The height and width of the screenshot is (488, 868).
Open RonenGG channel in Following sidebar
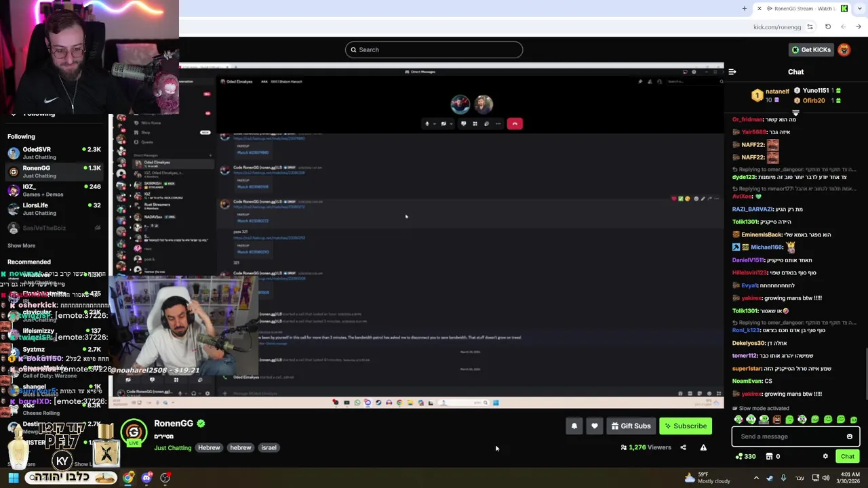pyautogui.click(x=54, y=172)
